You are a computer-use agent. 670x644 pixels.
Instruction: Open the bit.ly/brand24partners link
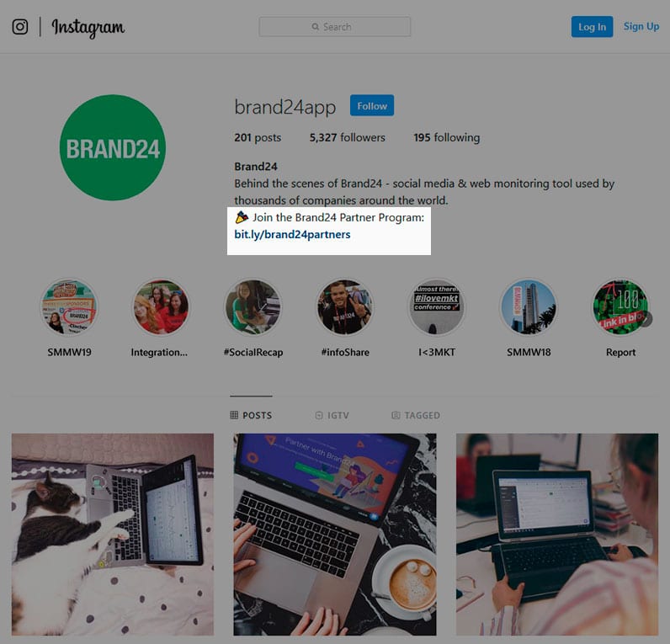click(x=292, y=234)
